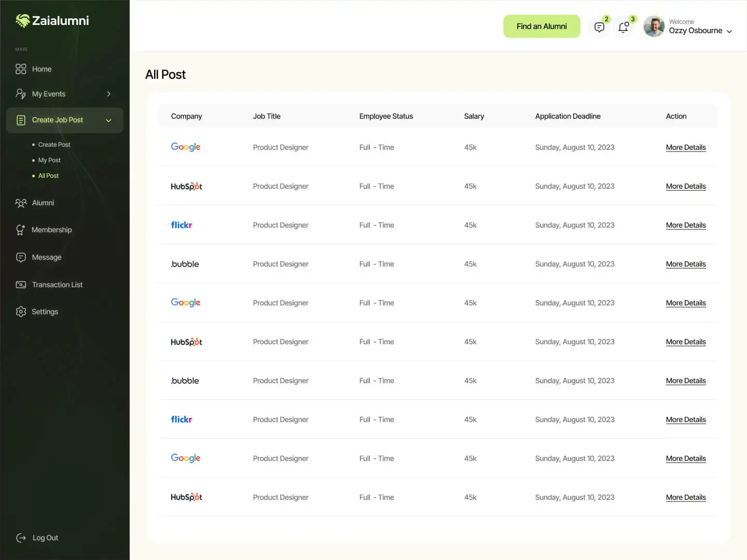Select the All Post submenu item

pos(48,176)
